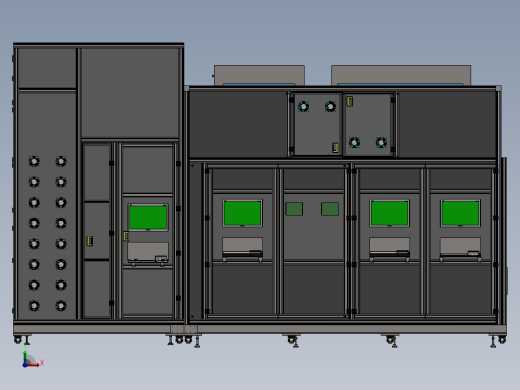The width and height of the screenshot is (520, 390).
Task: Select the green monitor in the left cabinet
Action: (x=148, y=217)
